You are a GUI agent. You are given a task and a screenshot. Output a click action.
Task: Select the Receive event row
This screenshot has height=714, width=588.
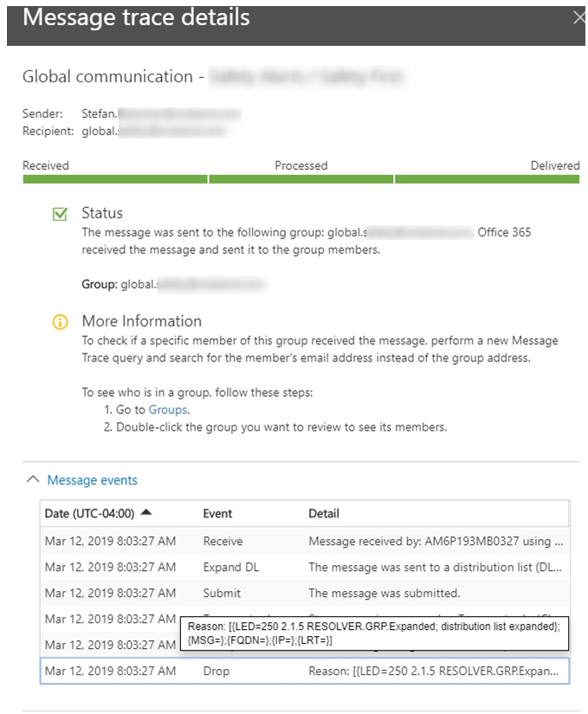(x=303, y=542)
